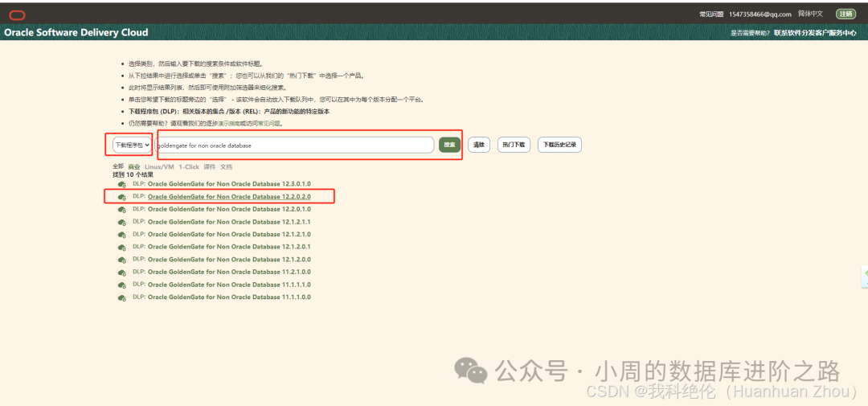The height and width of the screenshot is (406, 868).
Task: Click the side feedback tab at right edge
Action: point(865,277)
